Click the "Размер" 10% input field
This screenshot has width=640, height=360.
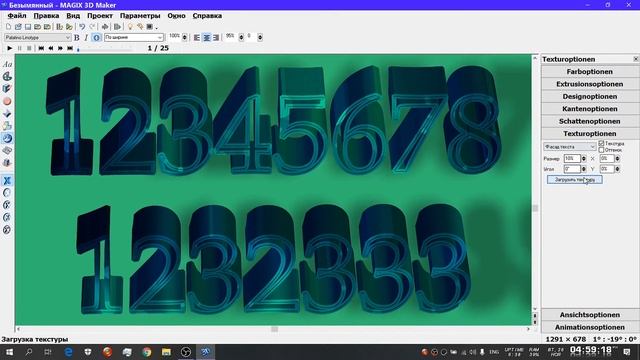[x=572, y=158]
